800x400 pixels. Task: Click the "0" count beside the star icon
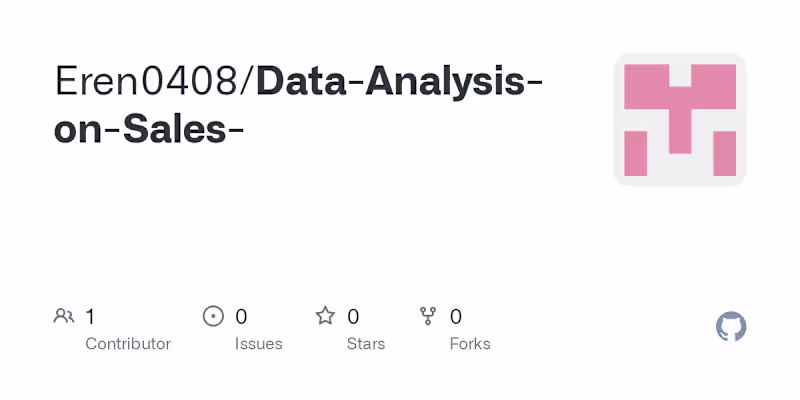click(x=353, y=317)
